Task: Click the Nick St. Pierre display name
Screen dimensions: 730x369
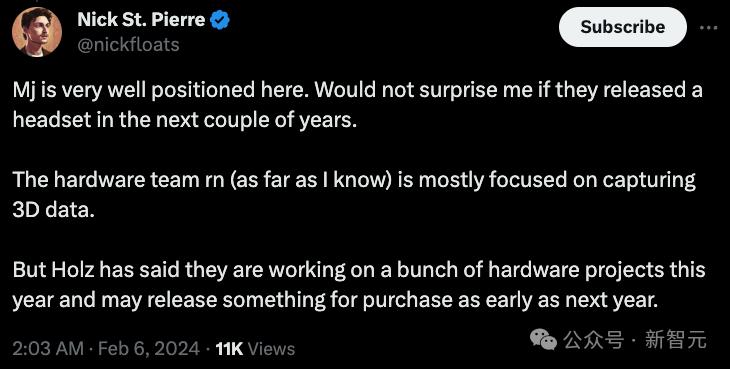Action: click(141, 20)
